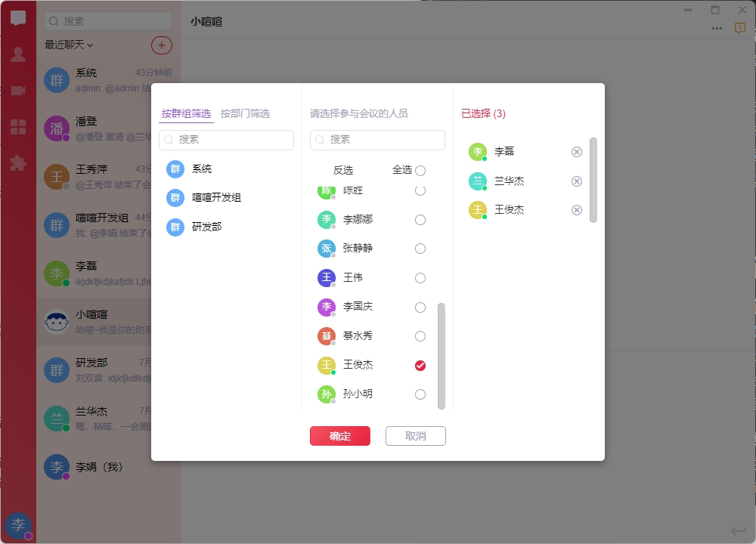This screenshot has height=544, width=756.
Task: Click the 确定 button
Action: pos(339,436)
